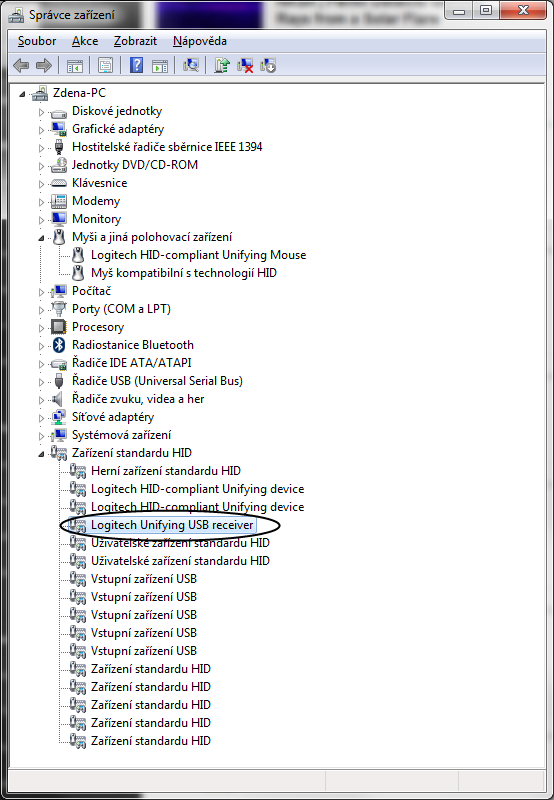Screen dimensions: 554x800
Task: Click the Back arrow toolbar icon
Action: point(20,65)
